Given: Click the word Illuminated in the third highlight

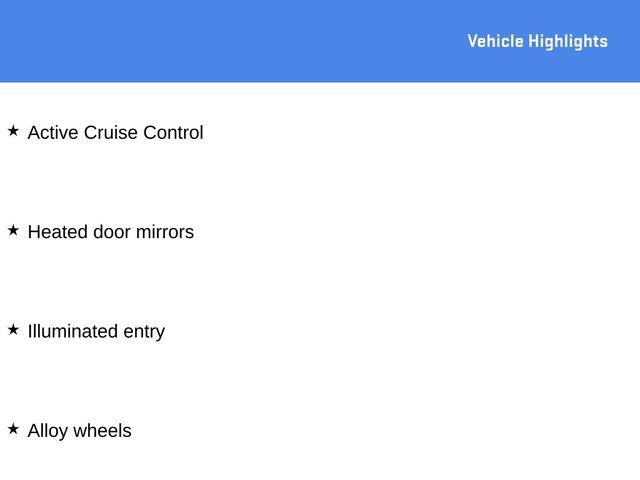Looking at the screenshot, I should [72, 331].
